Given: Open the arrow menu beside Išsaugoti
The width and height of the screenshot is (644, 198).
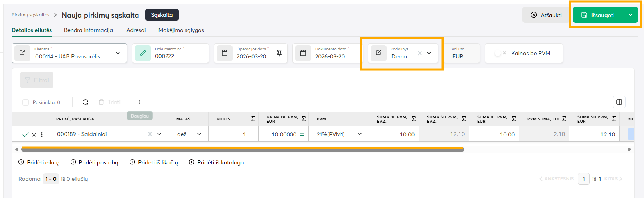Looking at the screenshot, I should (x=630, y=15).
